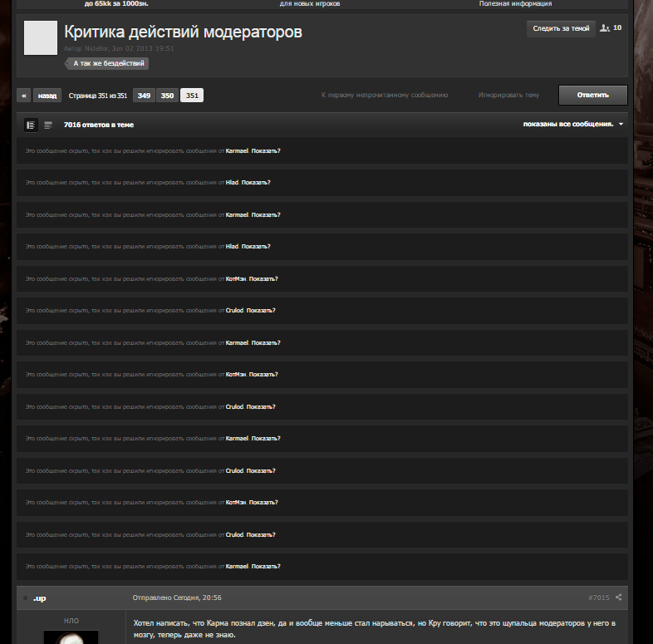Open the tag А так же бездействий

(x=108, y=63)
